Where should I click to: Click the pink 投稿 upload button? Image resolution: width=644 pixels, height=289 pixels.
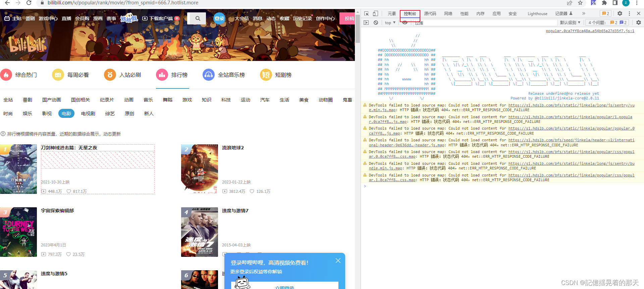348,18
